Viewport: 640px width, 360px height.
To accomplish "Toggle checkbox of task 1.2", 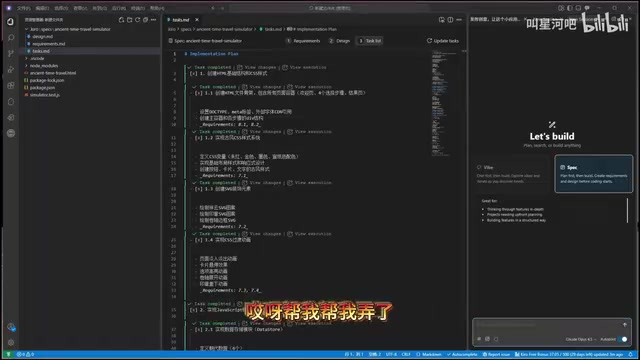I will [x=198, y=138].
